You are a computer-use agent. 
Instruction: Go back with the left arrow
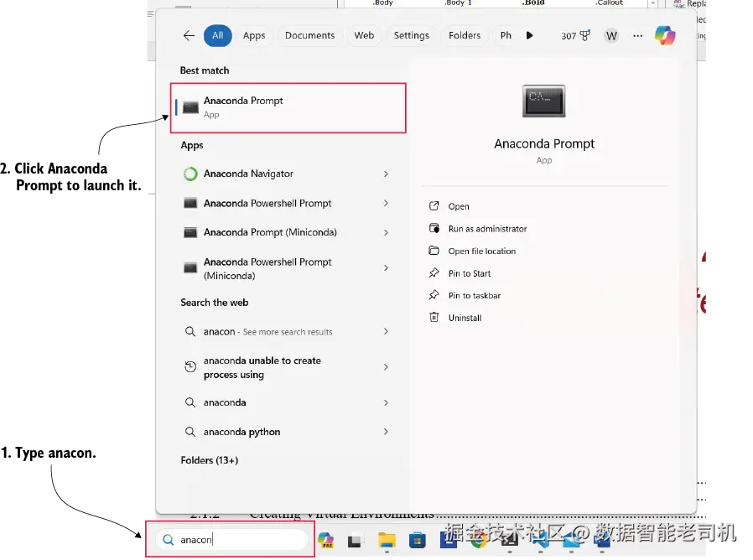[189, 35]
